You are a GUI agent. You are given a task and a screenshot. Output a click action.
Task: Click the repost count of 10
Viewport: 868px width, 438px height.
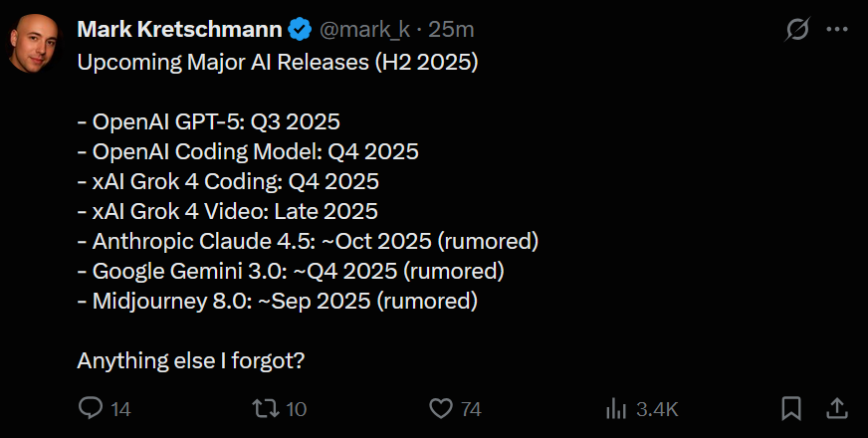296,409
